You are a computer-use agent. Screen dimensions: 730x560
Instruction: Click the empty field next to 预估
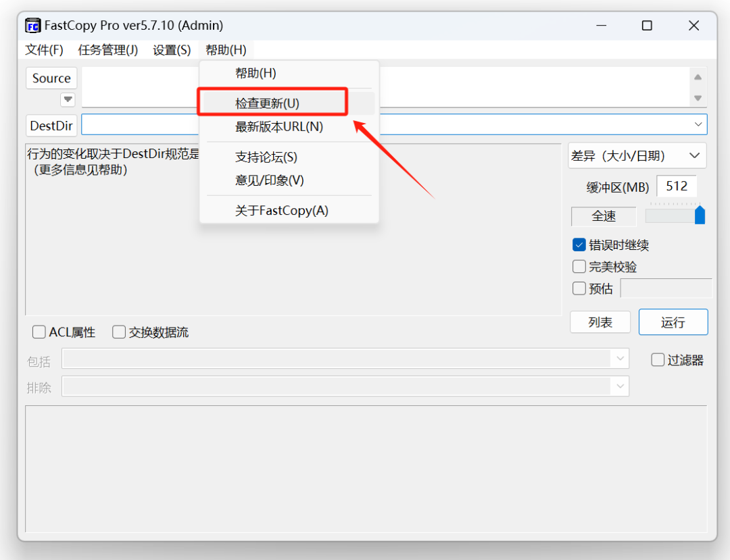[666, 288]
